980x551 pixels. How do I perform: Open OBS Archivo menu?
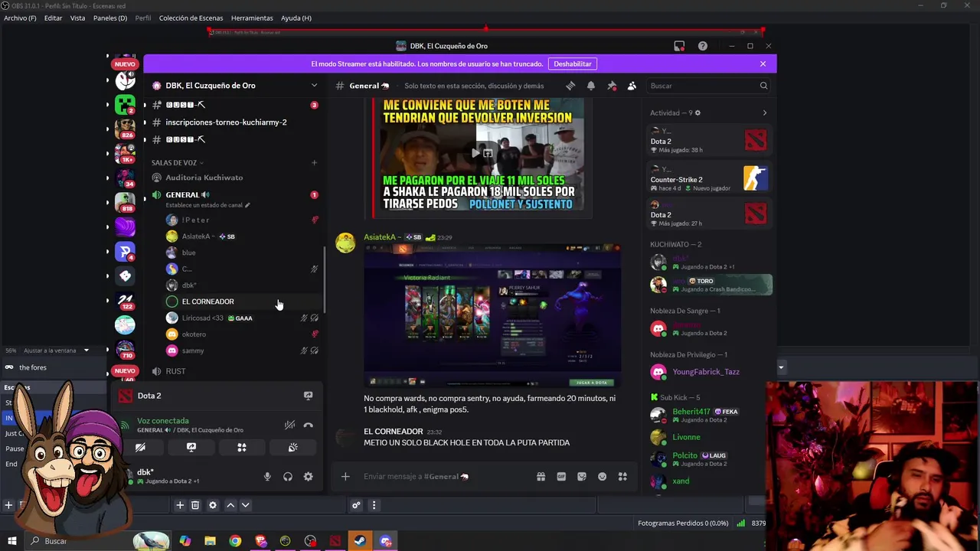click(x=20, y=18)
